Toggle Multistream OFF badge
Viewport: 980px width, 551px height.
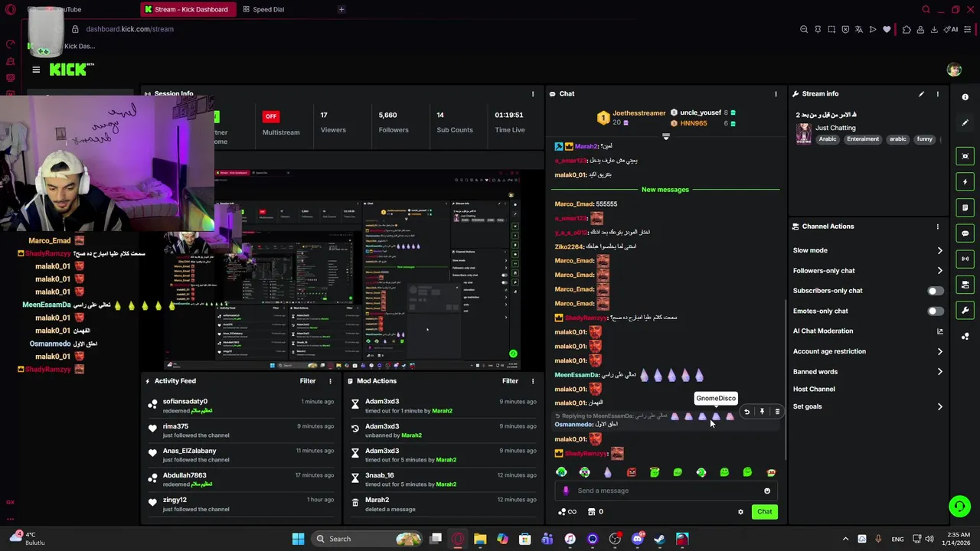pos(270,116)
